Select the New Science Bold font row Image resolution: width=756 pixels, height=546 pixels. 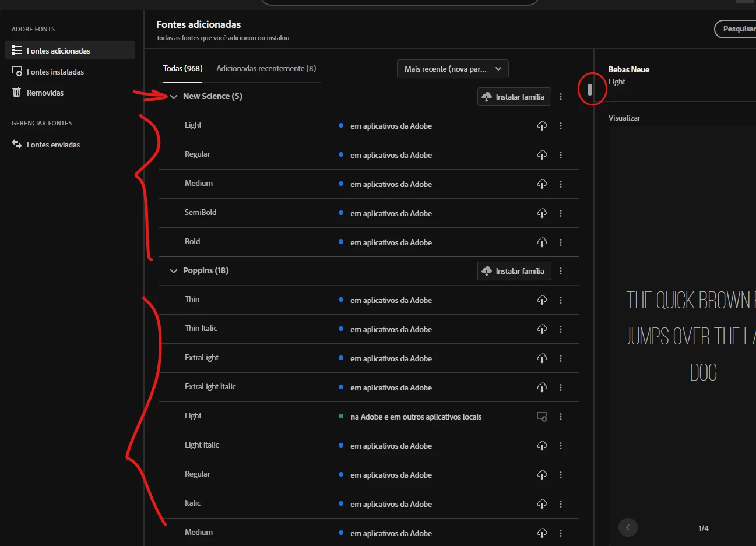[369, 242]
